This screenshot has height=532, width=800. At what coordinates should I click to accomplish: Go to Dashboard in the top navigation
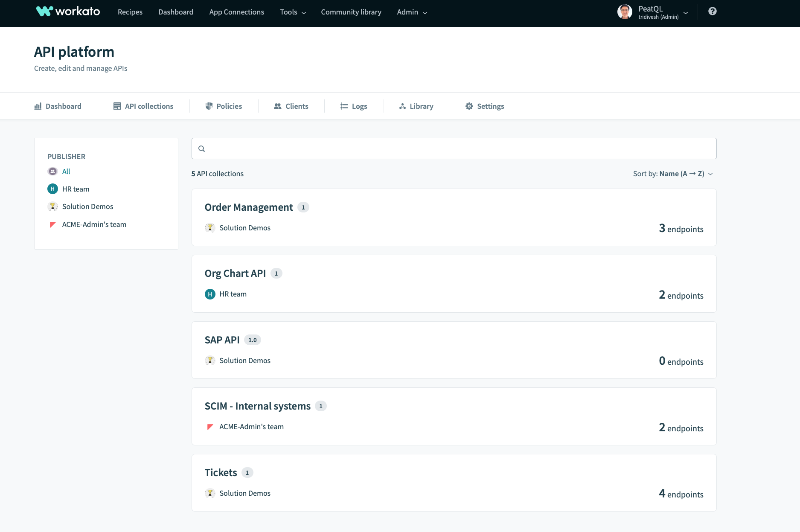(x=176, y=12)
